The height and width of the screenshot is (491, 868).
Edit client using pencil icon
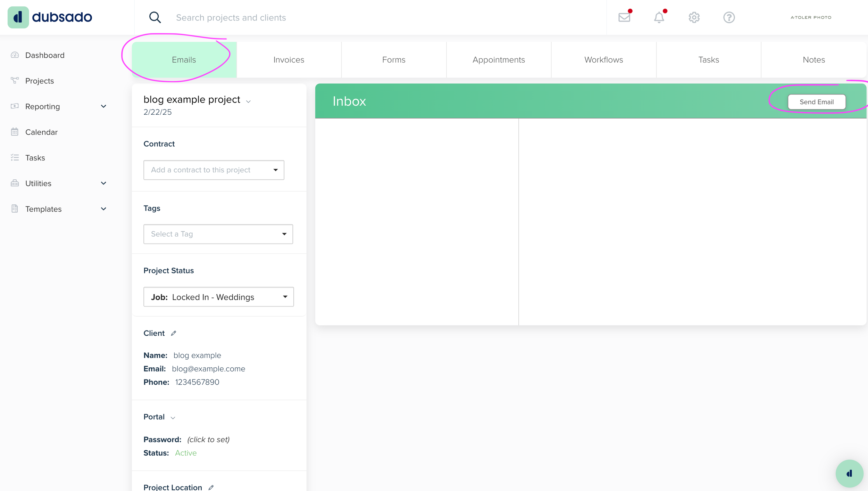tap(174, 333)
